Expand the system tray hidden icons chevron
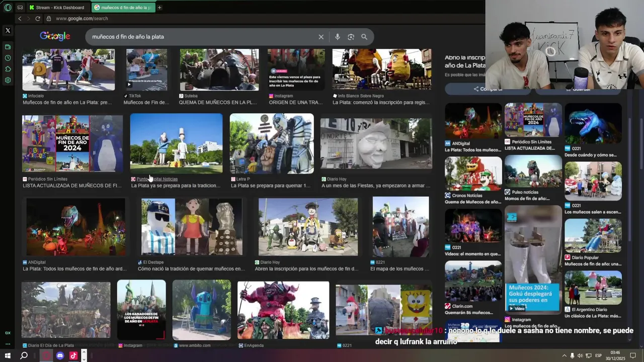 click(x=564, y=356)
